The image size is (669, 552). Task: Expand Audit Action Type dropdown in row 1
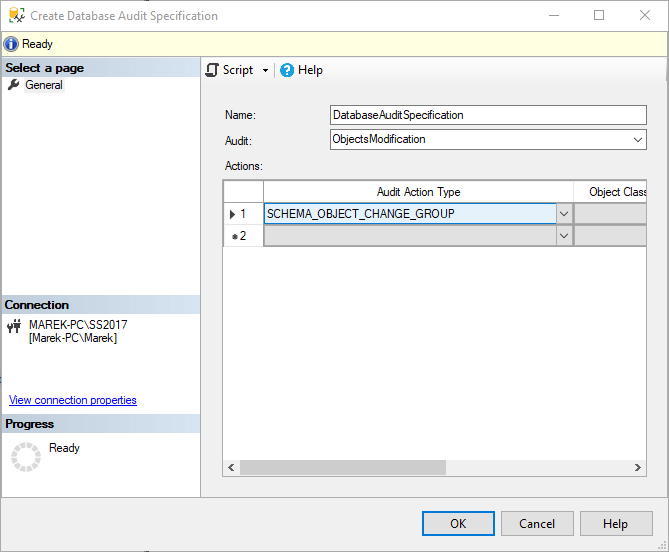point(564,214)
